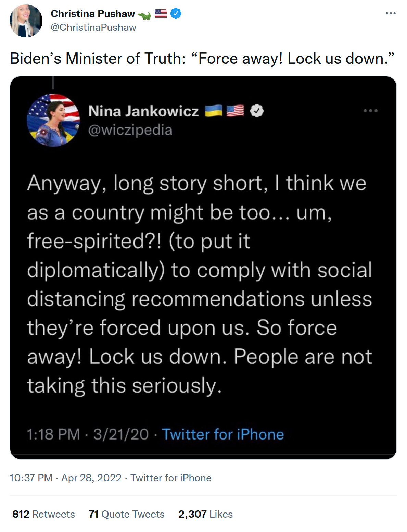This screenshot has width=407, height=532.
Task: Click the US flag next to Pushaw's name
Action: [161, 14]
